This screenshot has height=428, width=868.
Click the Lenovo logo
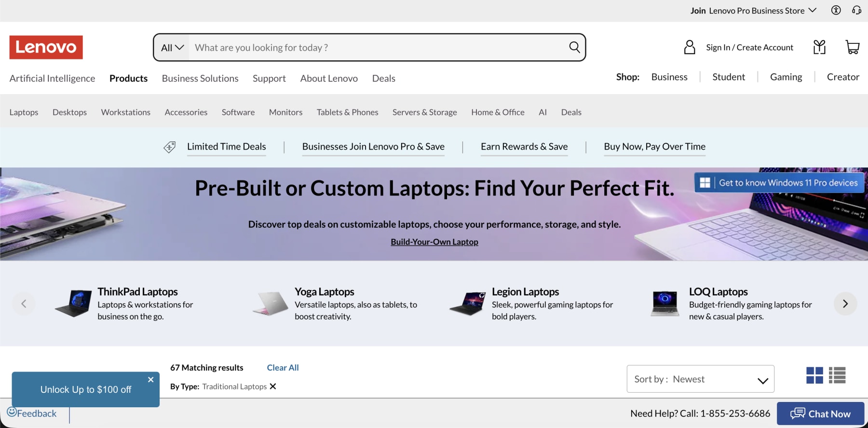46,47
